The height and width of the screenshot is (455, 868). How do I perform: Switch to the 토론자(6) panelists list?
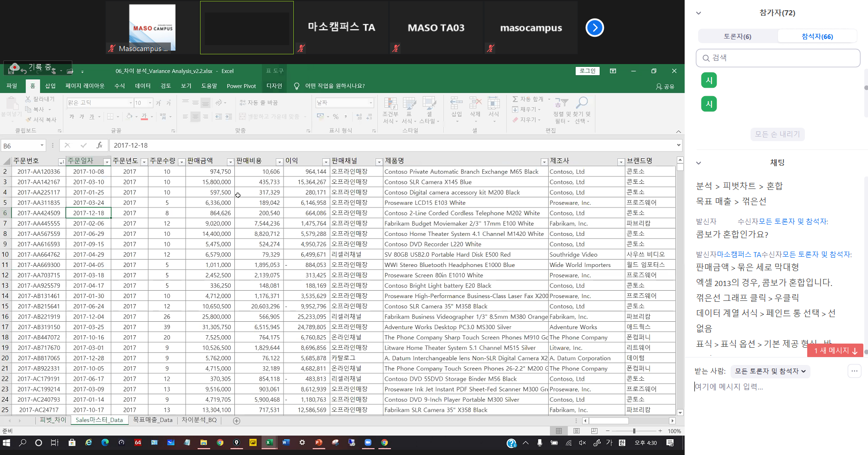[x=738, y=36]
